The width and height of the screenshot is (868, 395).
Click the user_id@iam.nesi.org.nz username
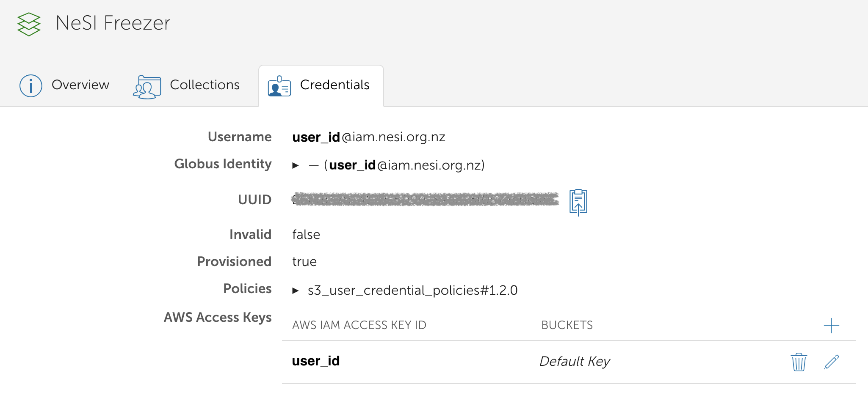368,137
